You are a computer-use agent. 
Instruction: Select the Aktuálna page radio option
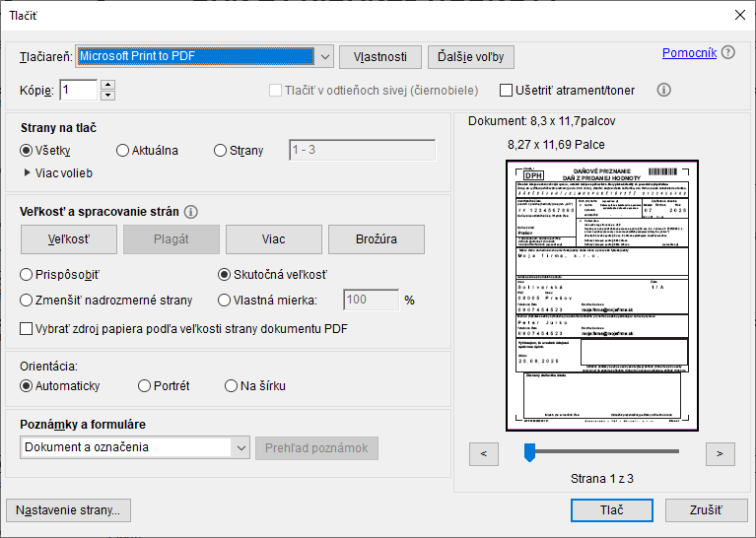click(x=123, y=151)
